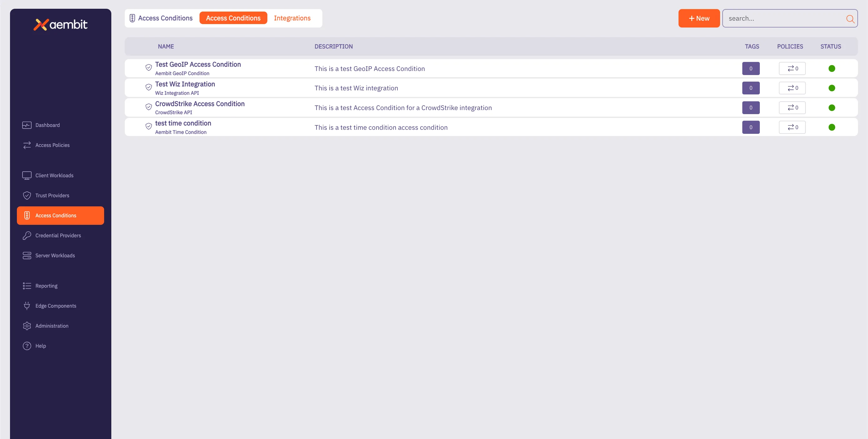This screenshot has width=868, height=439.
Task: Open Test Wiz Integration details
Action: (185, 84)
